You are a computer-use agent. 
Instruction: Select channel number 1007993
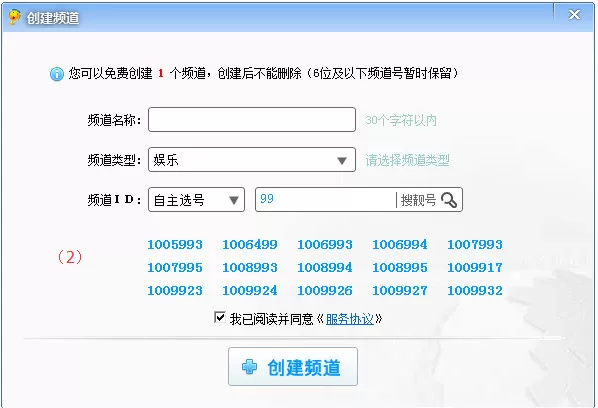point(475,244)
